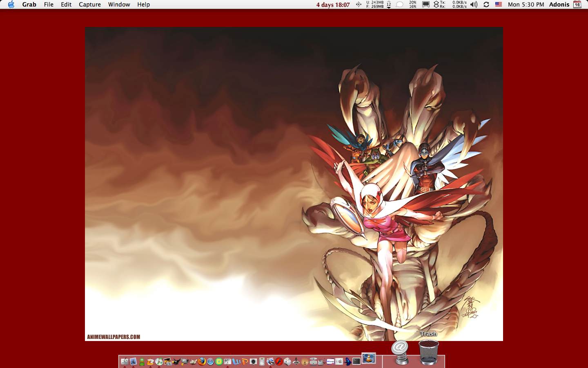Screen dimensions: 588x368
Task: Launch Firefox from the Dock
Action: (x=202, y=361)
